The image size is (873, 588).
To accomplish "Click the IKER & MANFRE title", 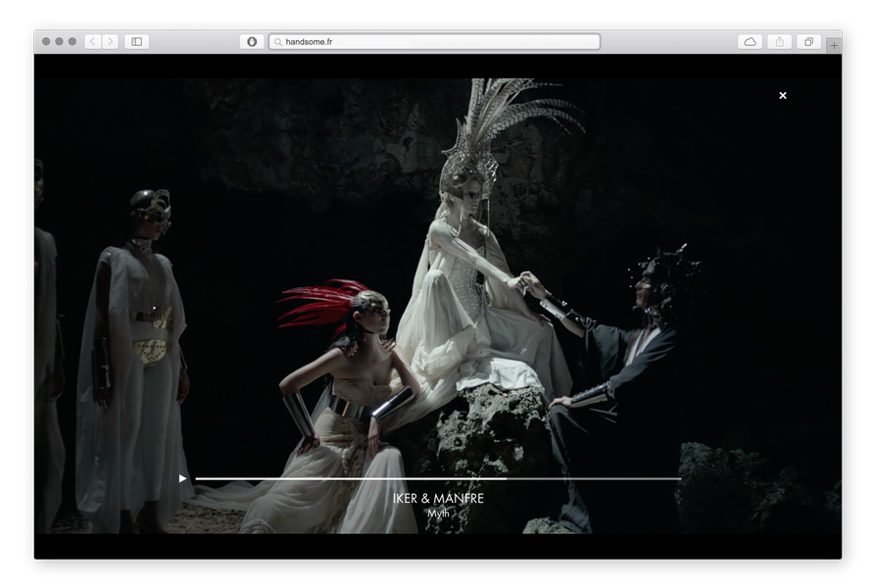I will (438, 498).
